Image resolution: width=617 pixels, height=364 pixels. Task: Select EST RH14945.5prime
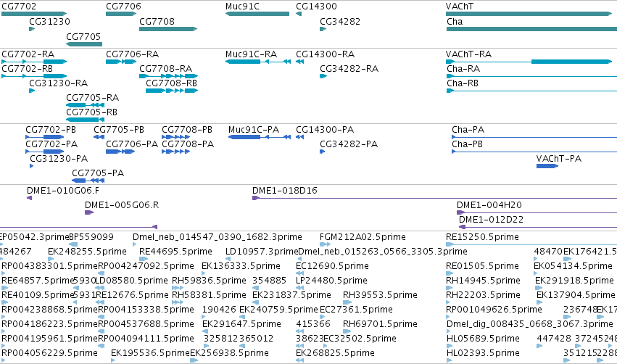448,288
